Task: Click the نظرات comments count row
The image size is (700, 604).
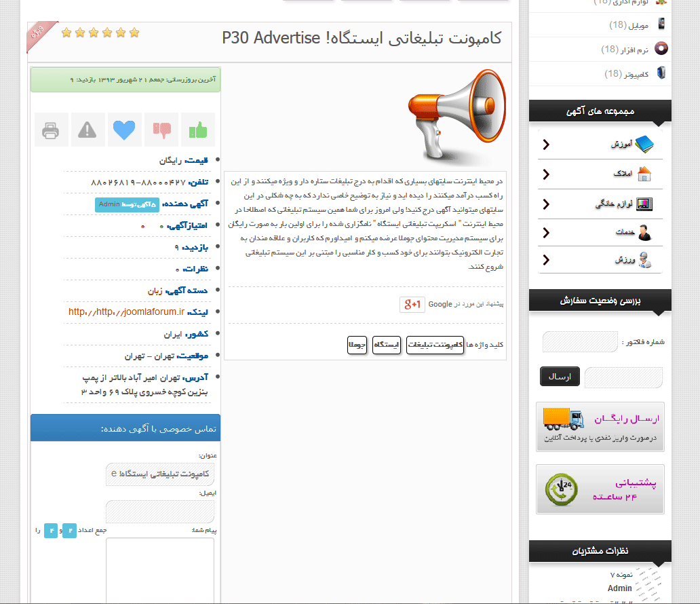Action: coord(192,269)
